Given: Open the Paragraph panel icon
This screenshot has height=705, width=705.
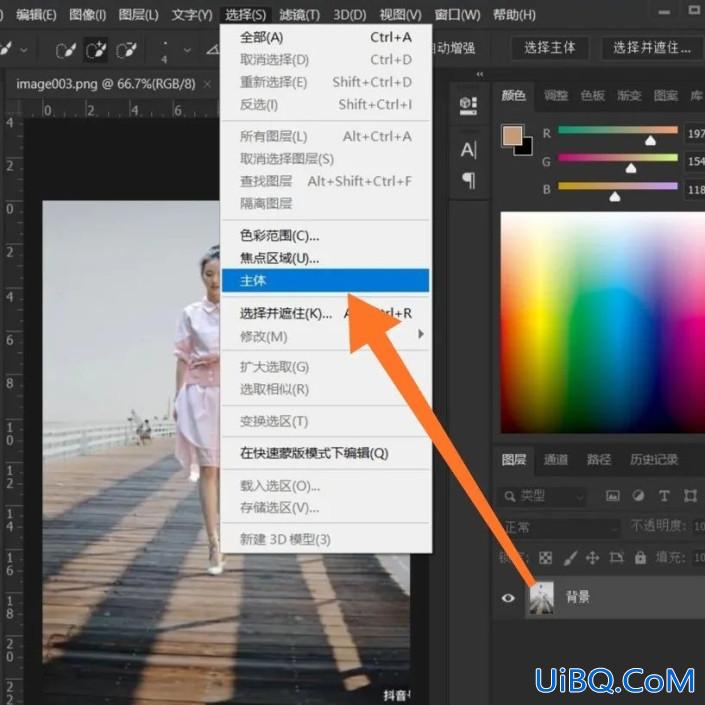Looking at the screenshot, I should 469,180.
